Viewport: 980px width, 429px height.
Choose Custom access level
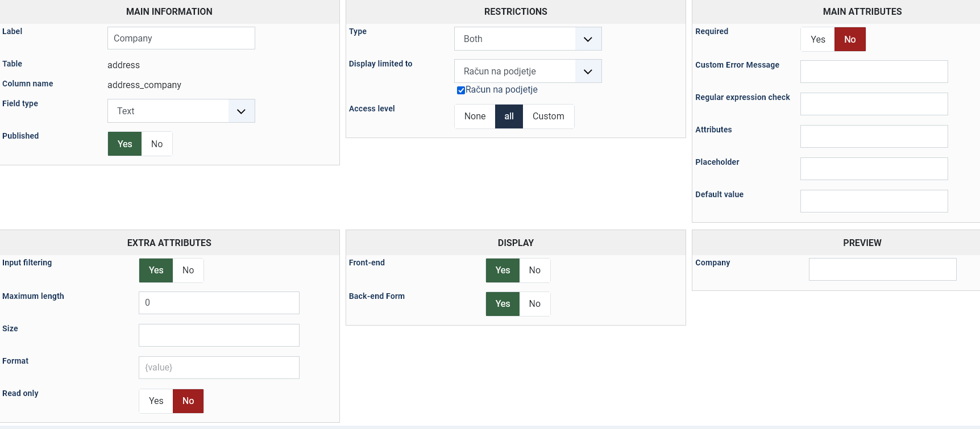point(548,116)
